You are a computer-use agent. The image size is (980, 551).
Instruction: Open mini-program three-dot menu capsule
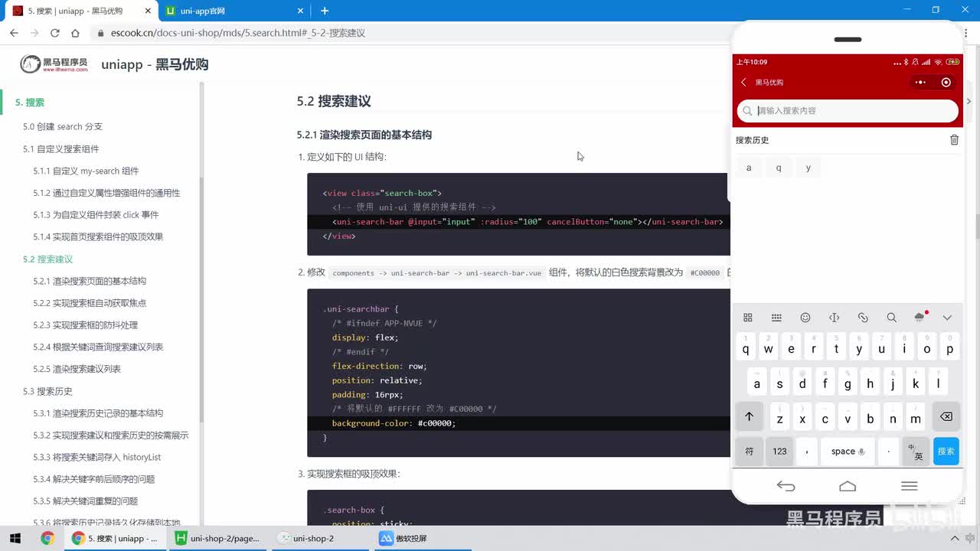coord(920,83)
